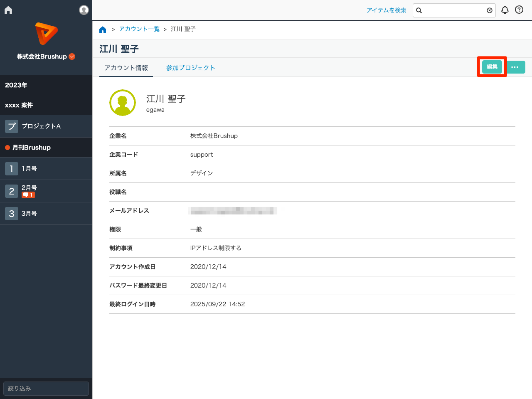532x399 pixels.
Task: Click the 絞り込み filter input field
Action: coord(46,388)
